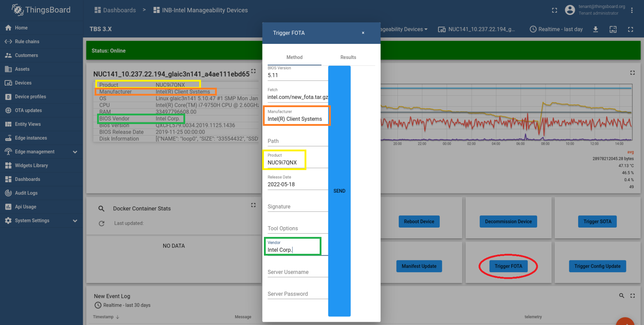Open the three-dot user menu

click(632, 10)
